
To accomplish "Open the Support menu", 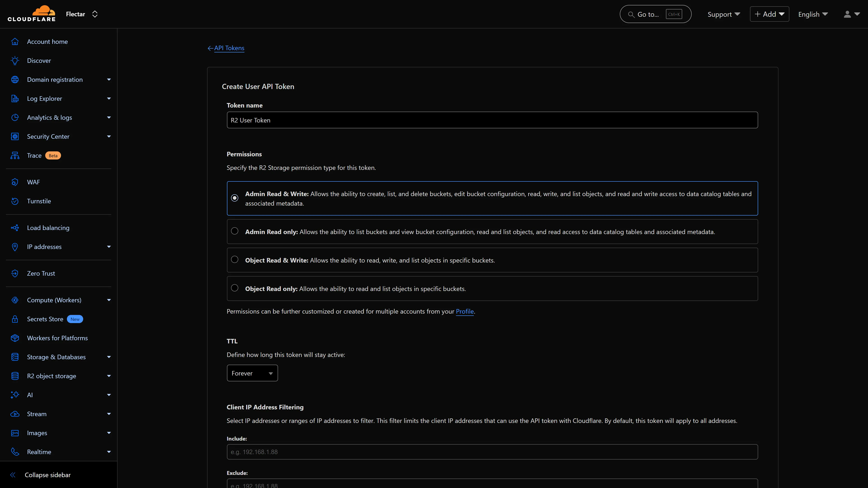I will 723,14.
